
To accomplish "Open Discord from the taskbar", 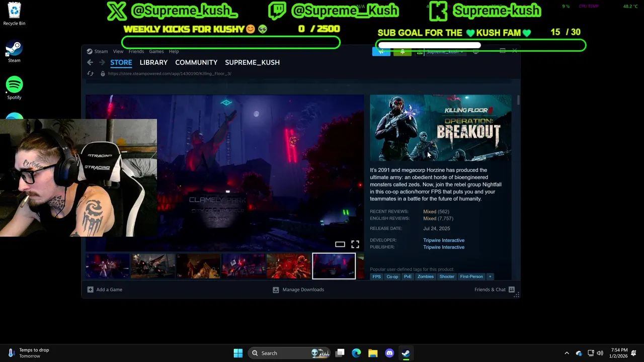I will [x=389, y=353].
